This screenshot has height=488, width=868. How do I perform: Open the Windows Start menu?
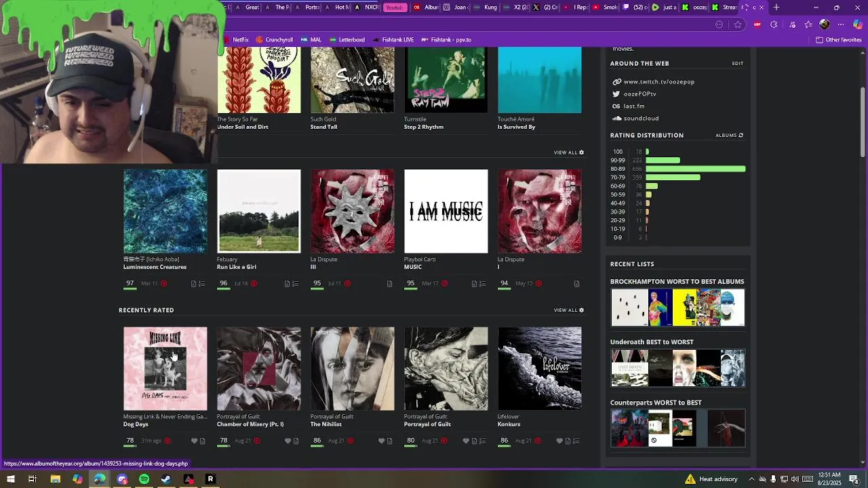click(10, 479)
